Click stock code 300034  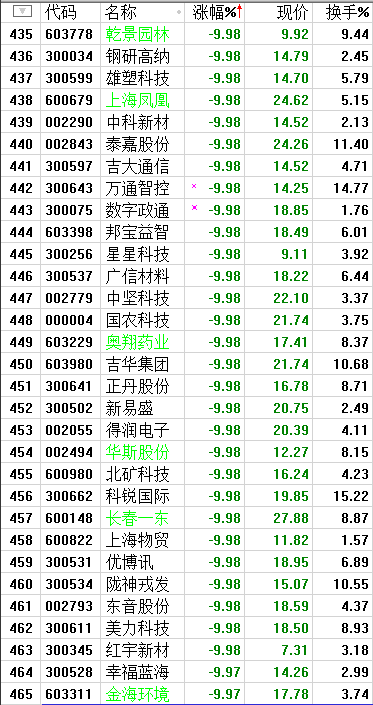(69, 56)
